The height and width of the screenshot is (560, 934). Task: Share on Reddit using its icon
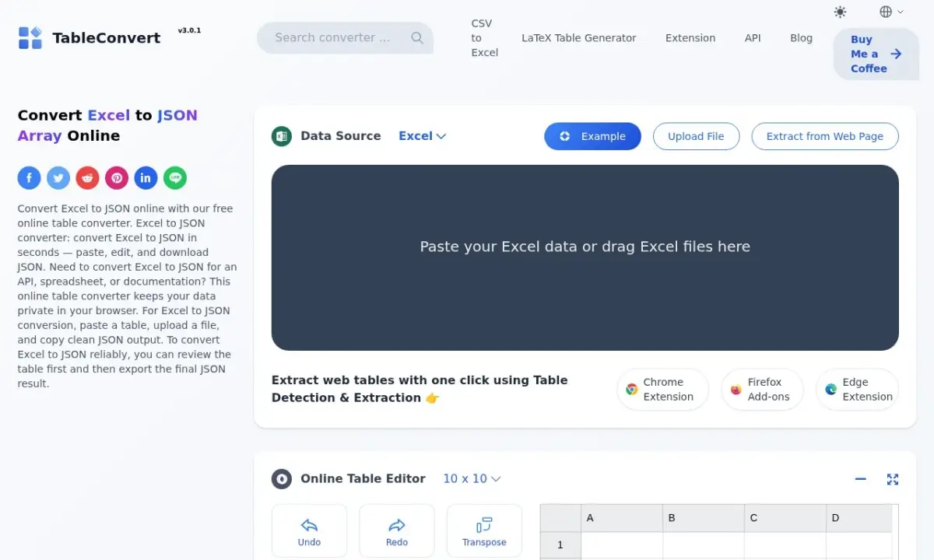click(x=87, y=178)
